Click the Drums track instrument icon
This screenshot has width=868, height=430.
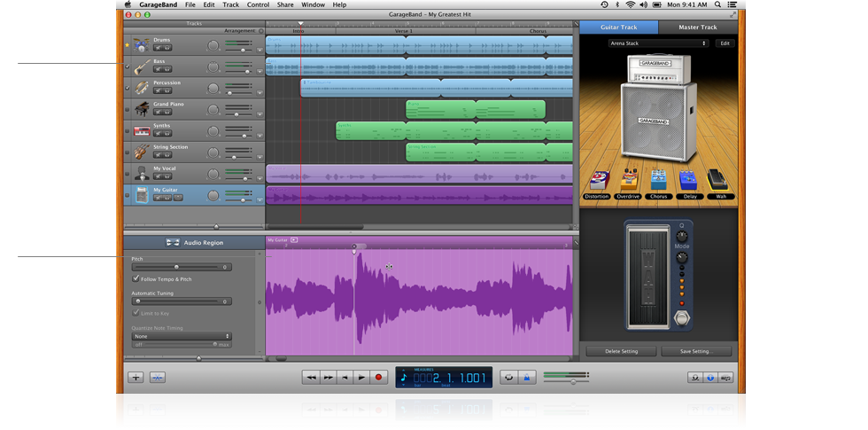(142, 44)
